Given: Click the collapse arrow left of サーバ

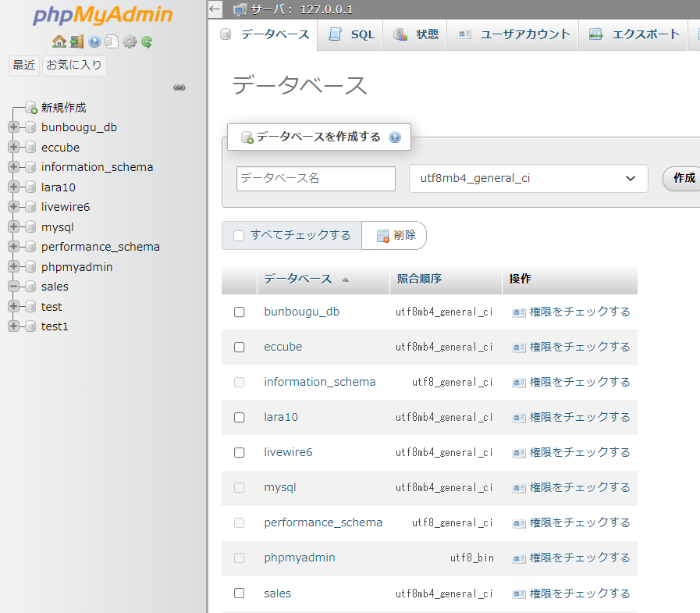Looking at the screenshot, I should 216,9.
